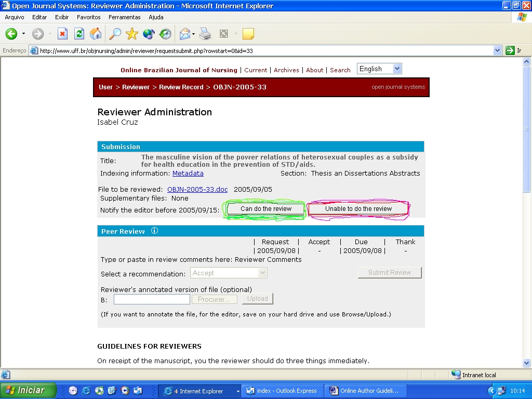Click the browser Back arrow button
This screenshot has height=399, width=532.
pyautogui.click(x=11, y=34)
